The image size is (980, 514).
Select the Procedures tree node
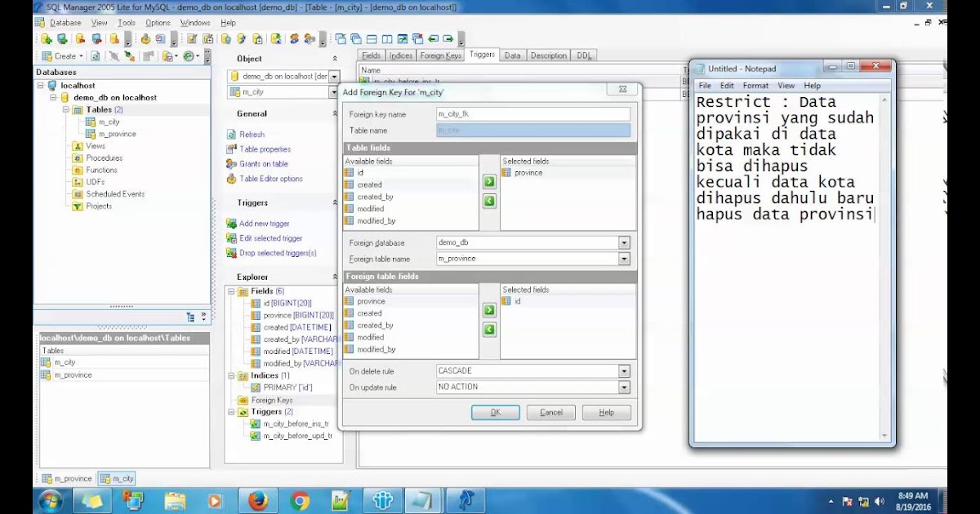coord(104,158)
